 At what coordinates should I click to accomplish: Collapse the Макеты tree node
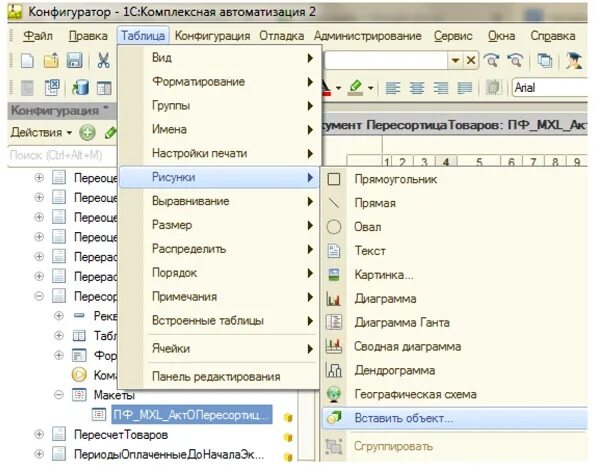(59, 395)
